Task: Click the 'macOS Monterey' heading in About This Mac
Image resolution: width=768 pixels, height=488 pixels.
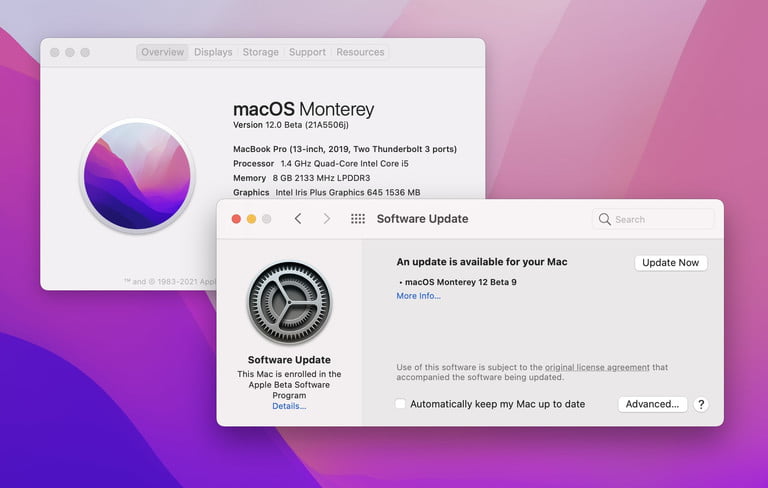Action: click(x=304, y=109)
